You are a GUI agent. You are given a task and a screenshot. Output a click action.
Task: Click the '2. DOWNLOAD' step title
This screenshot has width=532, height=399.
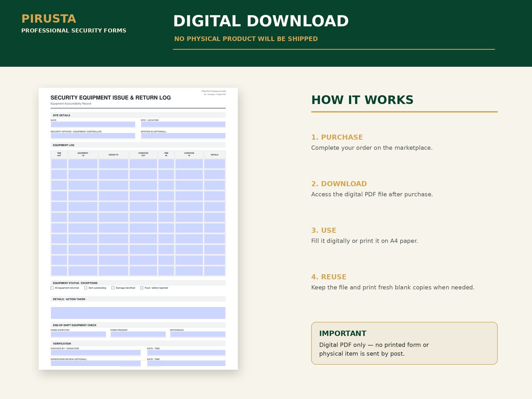coord(339,184)
